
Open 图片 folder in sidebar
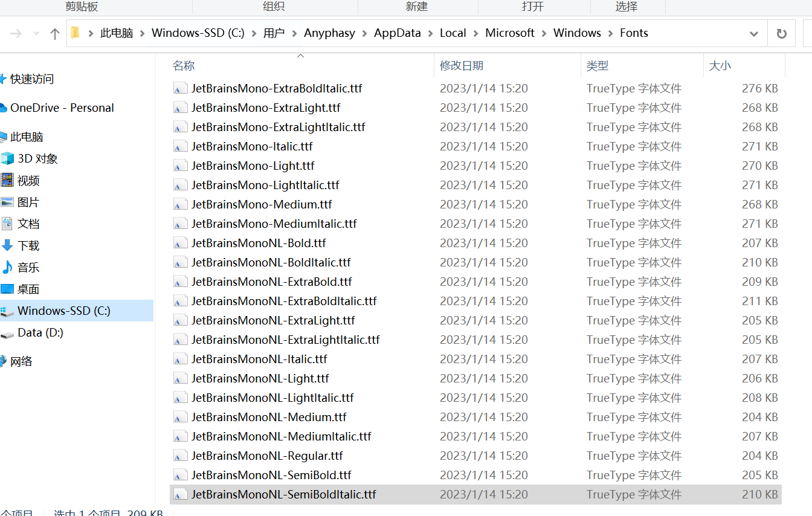[x=28, y=202]
